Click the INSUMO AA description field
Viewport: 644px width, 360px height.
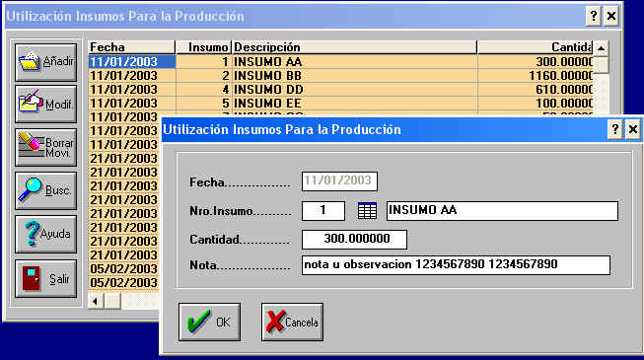(502, 211)
